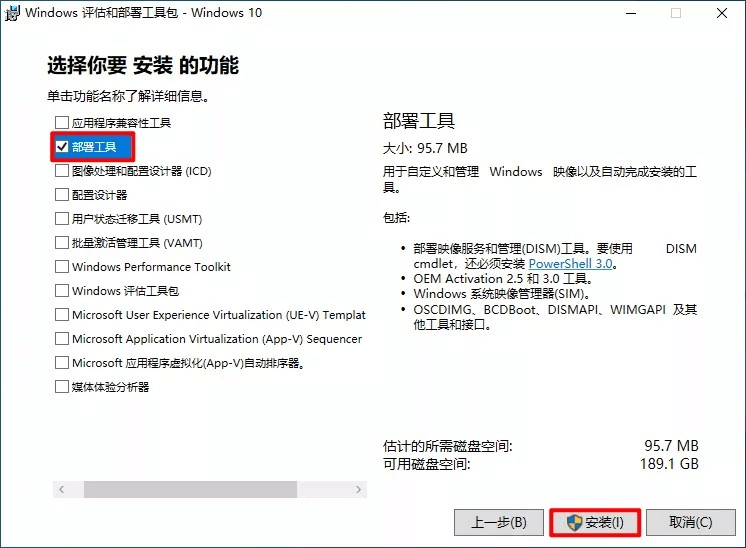The image size is (746, 548).
Task: Click the 上一步(B) back button
Action: tap(499, 522)
